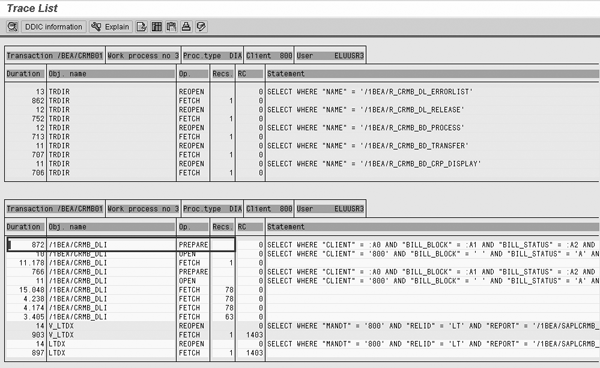
Task: Click the LTDX object name in the 897 duration row
Action: tap(57, 353)
